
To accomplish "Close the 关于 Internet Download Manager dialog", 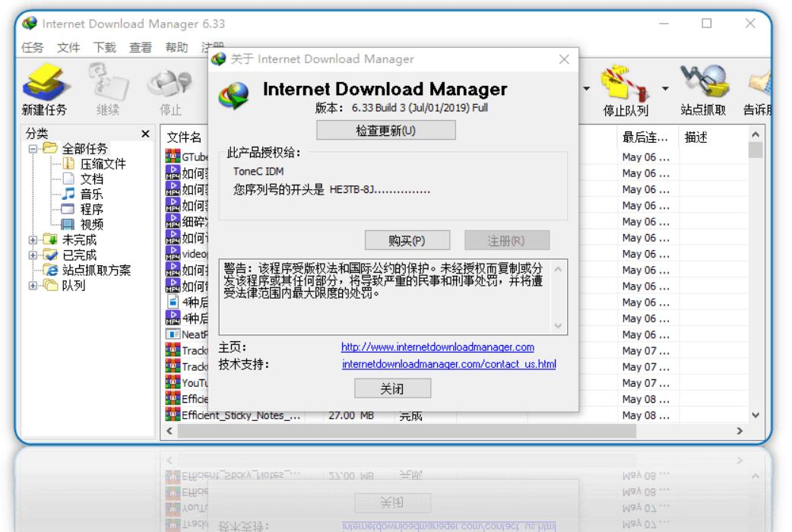I will pyautogui.click(x=564, y=59).
